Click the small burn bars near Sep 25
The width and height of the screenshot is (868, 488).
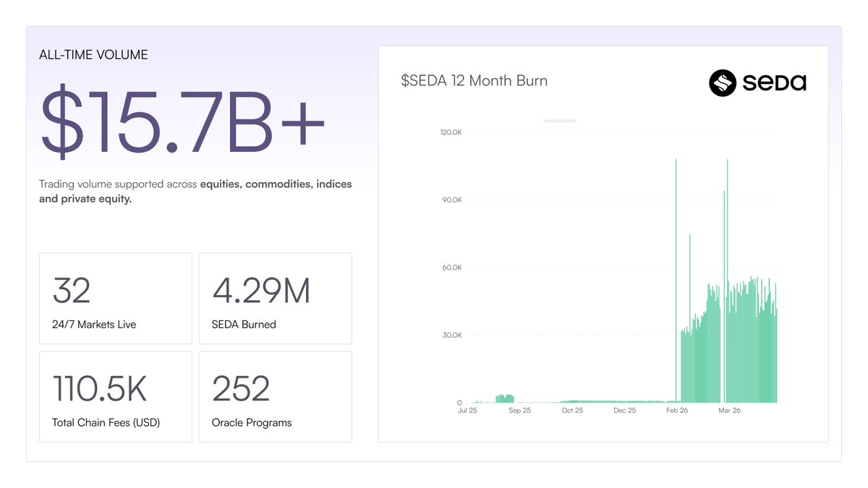tap(505, 398)
